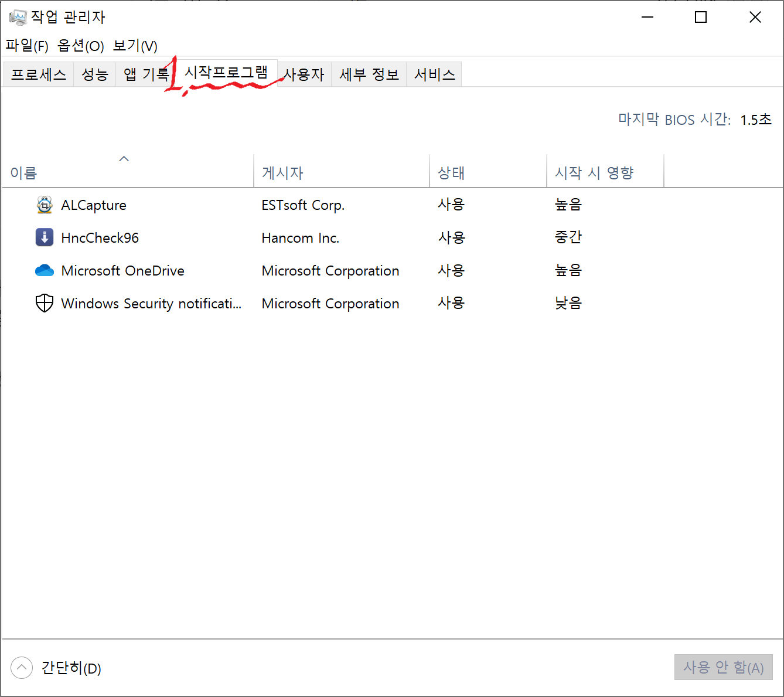Click Microsoft Corporation in Windows Security row
The height and width of the screenshot is (697, 784).
(x=330, y=304)
